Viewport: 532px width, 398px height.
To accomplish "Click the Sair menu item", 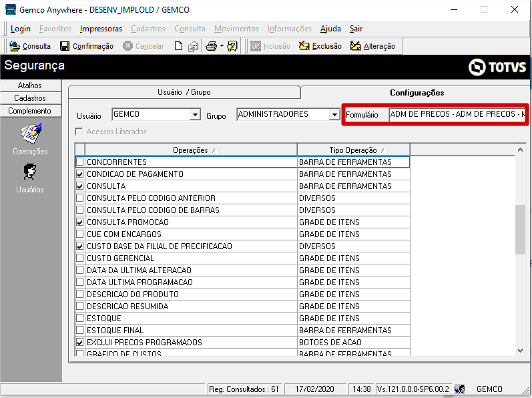I will pyautogui.click(x=356, y=29).
